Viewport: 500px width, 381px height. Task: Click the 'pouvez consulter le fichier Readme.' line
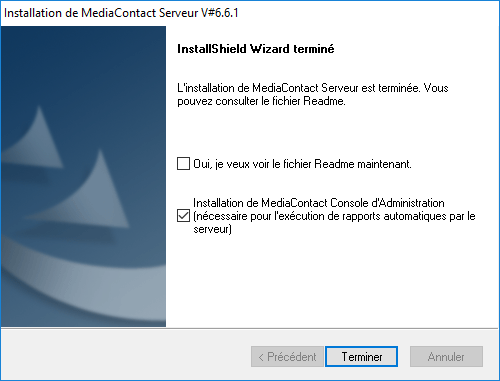point(261,101)
